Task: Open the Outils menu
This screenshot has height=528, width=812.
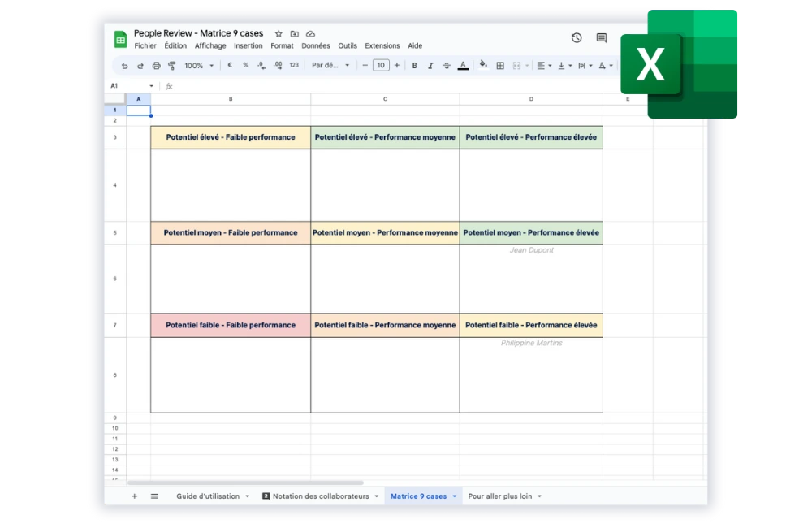Action: (x=348, y=45)
